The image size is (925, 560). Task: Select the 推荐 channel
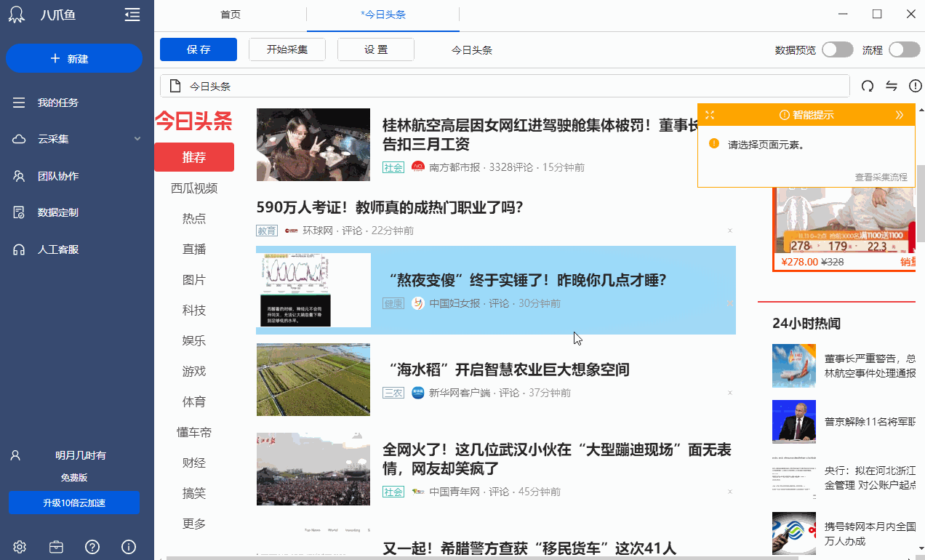tap(194, 157)
